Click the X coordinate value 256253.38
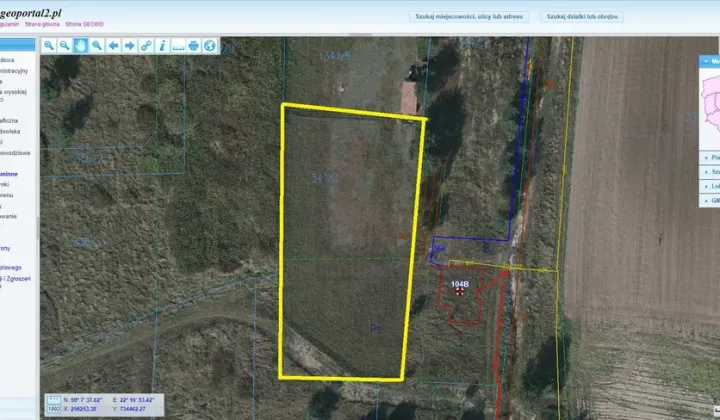Screen dimensions: 720x420 (84, 409)
